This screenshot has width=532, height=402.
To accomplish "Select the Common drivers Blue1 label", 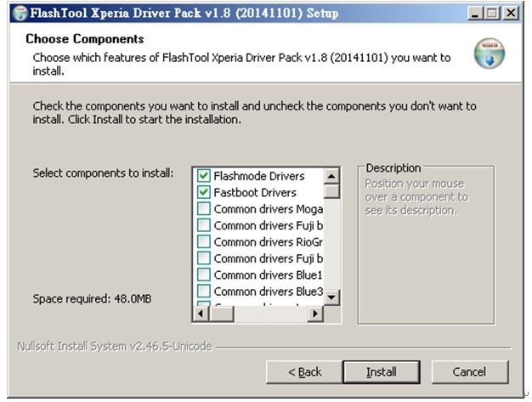I will click(269, 275).
